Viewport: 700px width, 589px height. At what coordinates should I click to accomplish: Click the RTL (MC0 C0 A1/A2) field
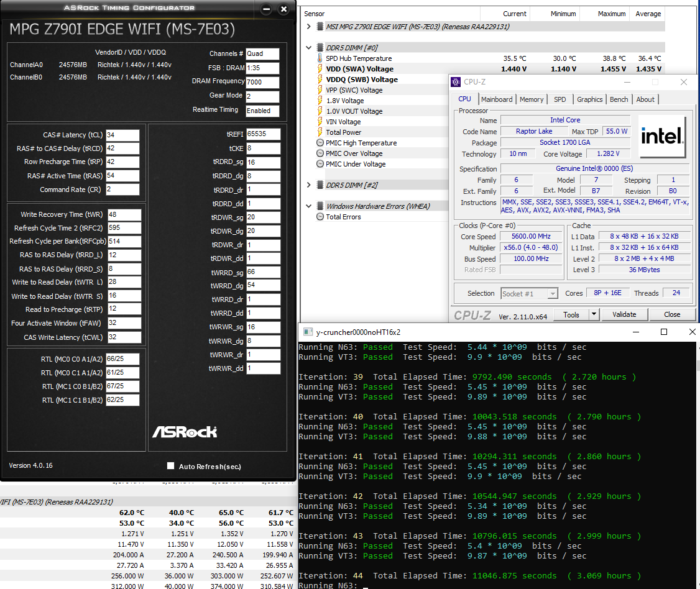(x=122, y=359)
